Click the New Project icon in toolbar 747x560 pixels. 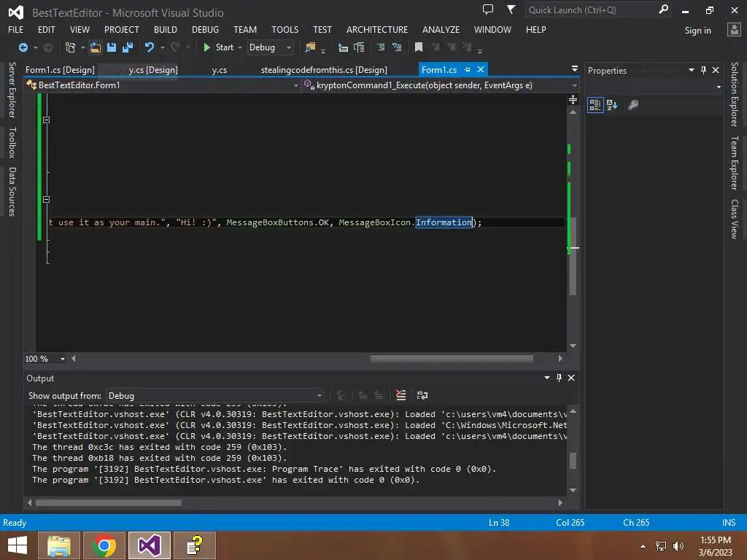tap(70, 47)
